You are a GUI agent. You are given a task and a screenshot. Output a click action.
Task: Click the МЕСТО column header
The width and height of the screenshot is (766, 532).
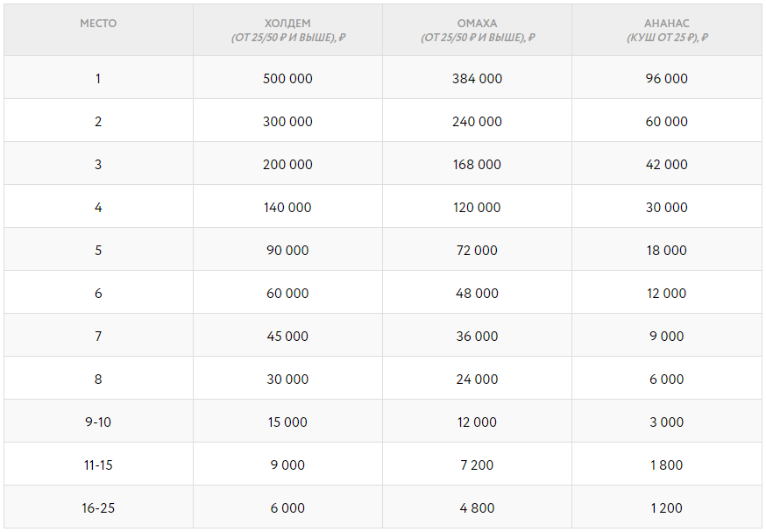98,24
